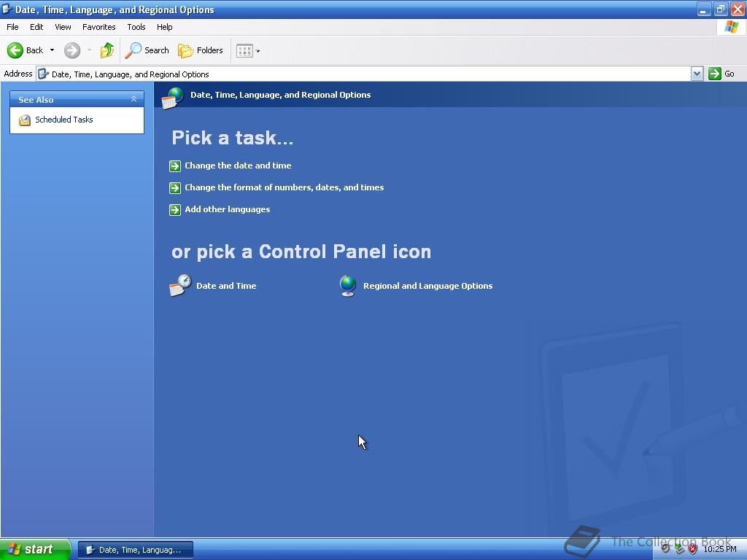Expand the Address bar dropdown
The height and width of the screenshot is (560, 747).
click(697, 74)
